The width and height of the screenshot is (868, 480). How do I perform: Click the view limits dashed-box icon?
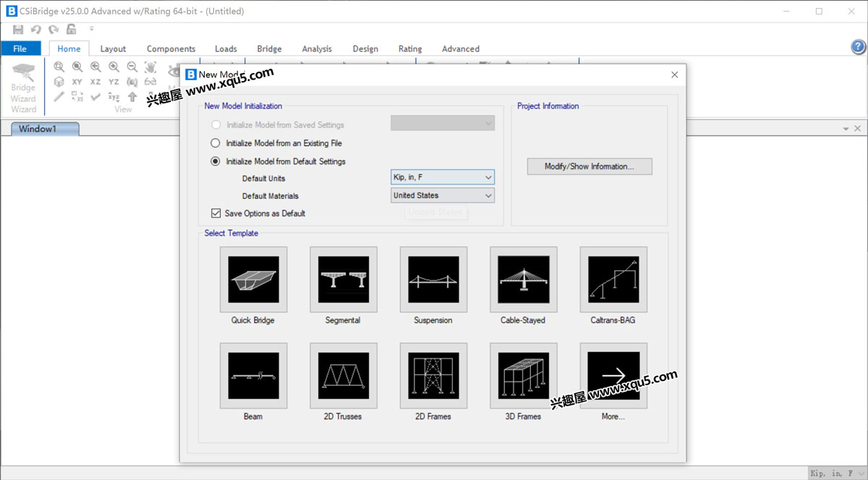77,96
